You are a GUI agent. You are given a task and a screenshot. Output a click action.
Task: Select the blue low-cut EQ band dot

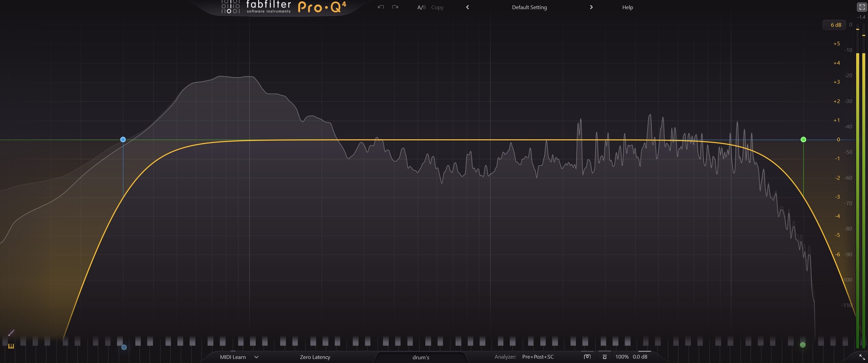123,139
